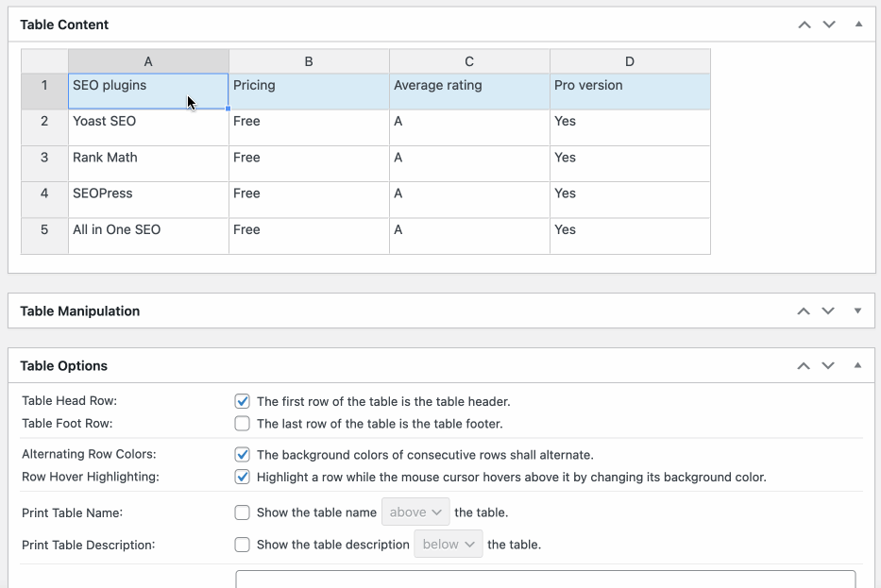Select rating 'A' in the Rank Math row
This screenshot has height=588, width=881.
click(x=469, y=163)
